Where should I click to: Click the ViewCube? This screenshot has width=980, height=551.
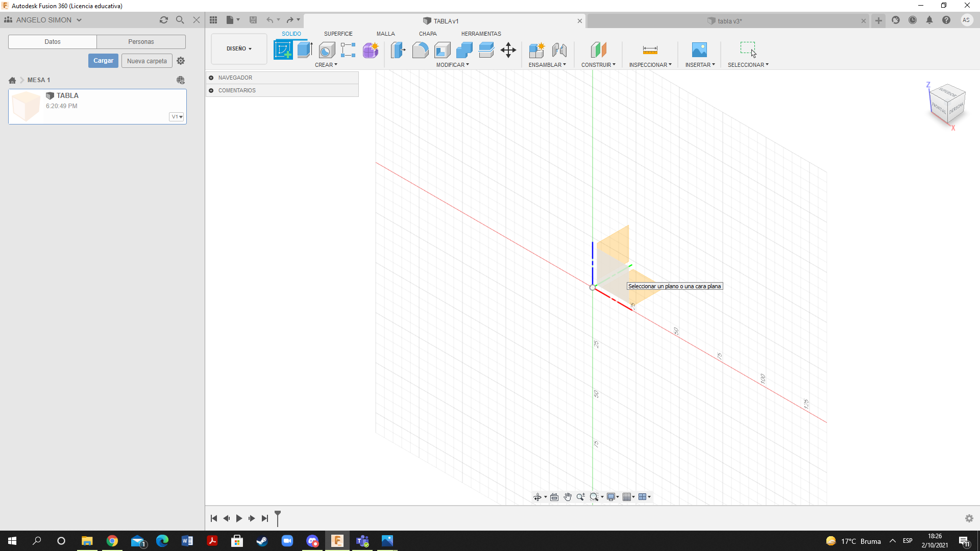(947, 104)
